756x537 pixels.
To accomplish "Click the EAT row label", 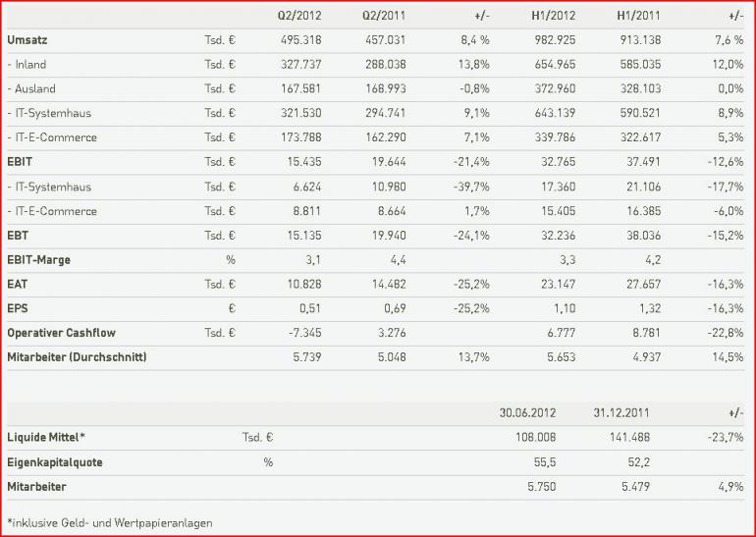I will pyautogui.click(x=18, y=285).
